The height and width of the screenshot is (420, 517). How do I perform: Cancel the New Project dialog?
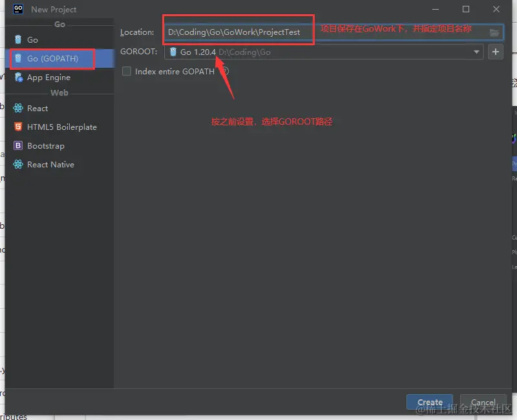(x=483, y=402)
